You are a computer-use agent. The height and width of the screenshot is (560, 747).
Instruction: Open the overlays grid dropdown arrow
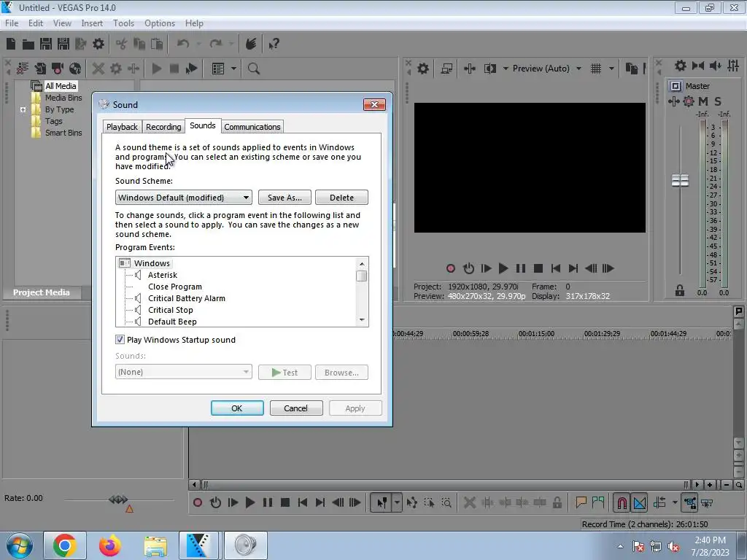click(611, 69)
